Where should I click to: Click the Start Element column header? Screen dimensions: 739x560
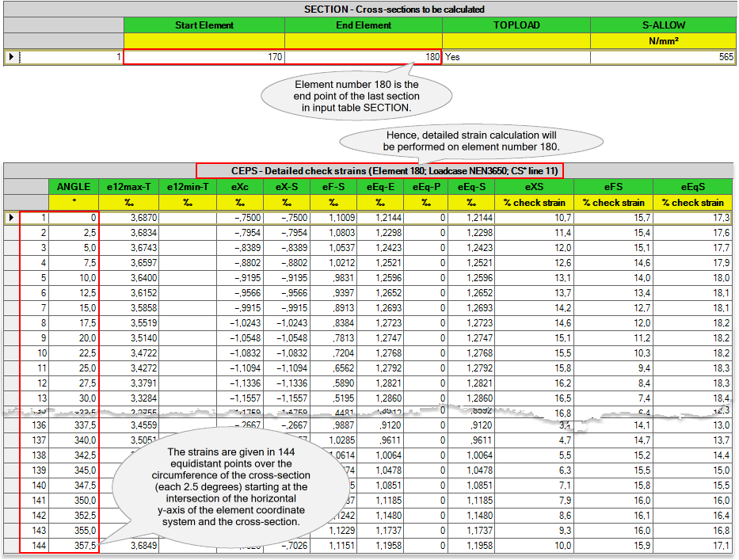[204, 25]
